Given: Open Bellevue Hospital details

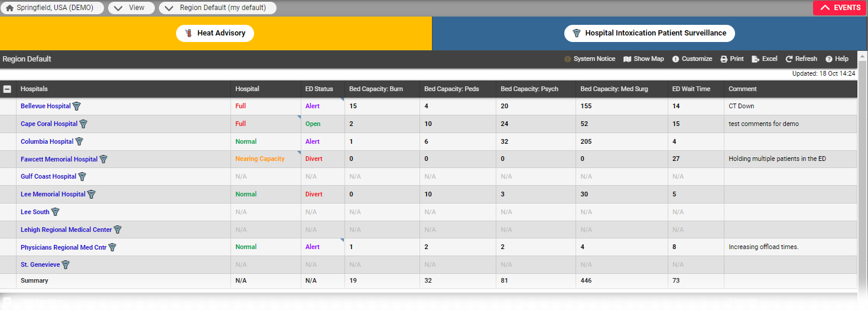Looking at the screenshot, I should pyautogui.click(x=45, y=106).
